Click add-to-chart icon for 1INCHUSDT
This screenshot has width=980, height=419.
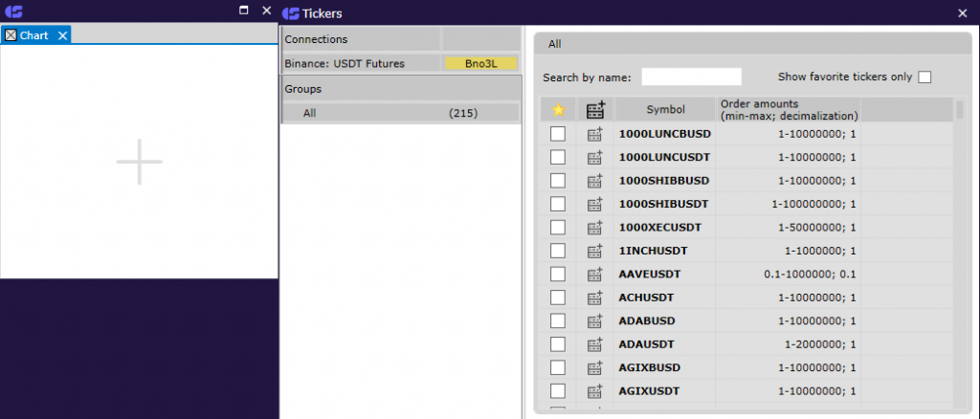click(x=595, y=251)
